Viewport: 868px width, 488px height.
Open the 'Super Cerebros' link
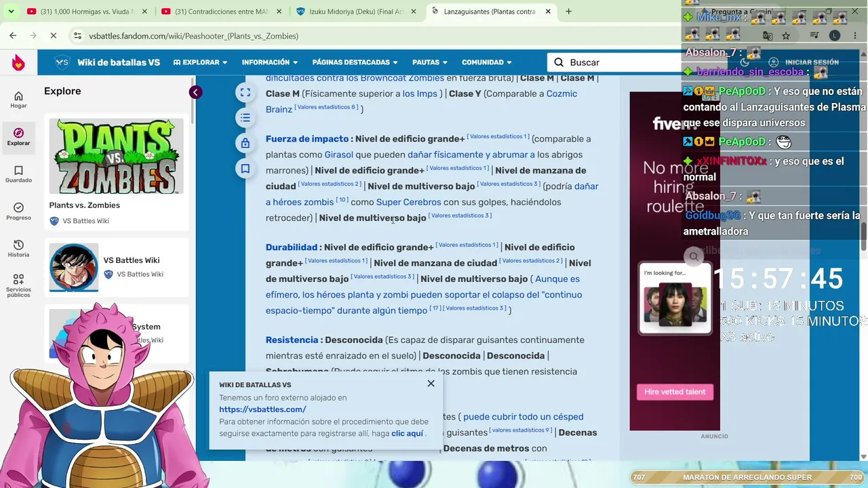pyautogui.click(x=408, y=202)
